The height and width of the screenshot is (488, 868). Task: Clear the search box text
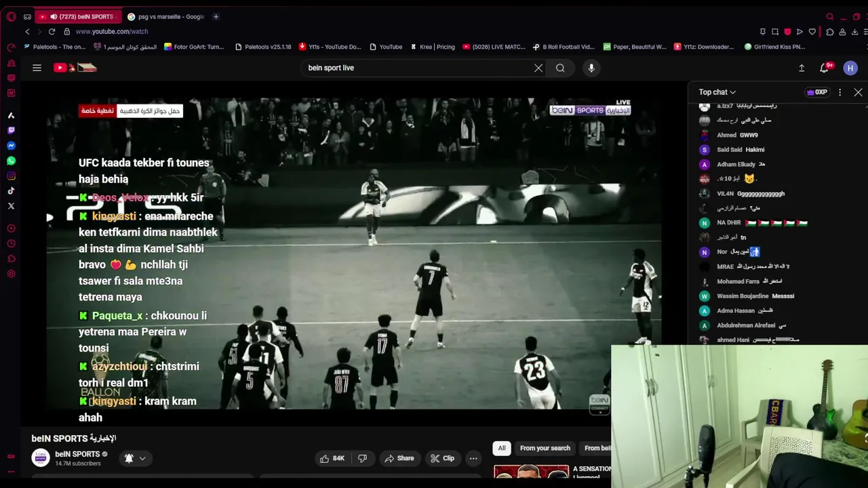click(x=538, y=68)
